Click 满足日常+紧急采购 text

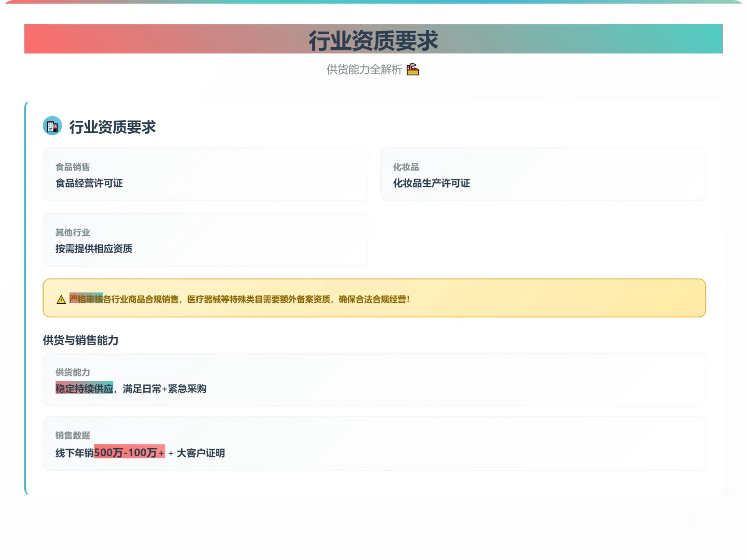164,388
